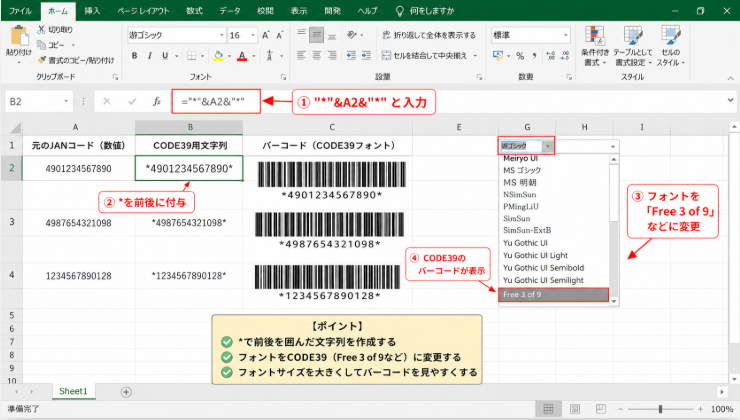The image size is (740, 420).
Task: Decrease font size with the small A icon
Action: 280,35
